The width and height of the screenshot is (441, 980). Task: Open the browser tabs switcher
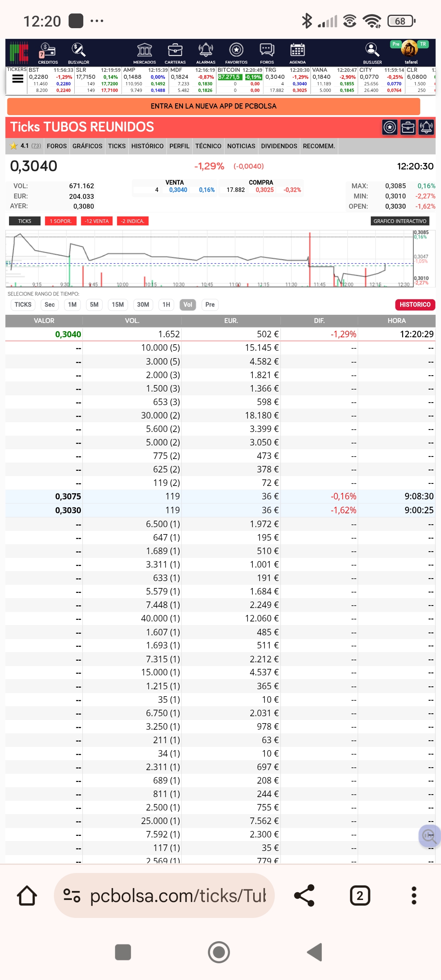tap(360, 896)
